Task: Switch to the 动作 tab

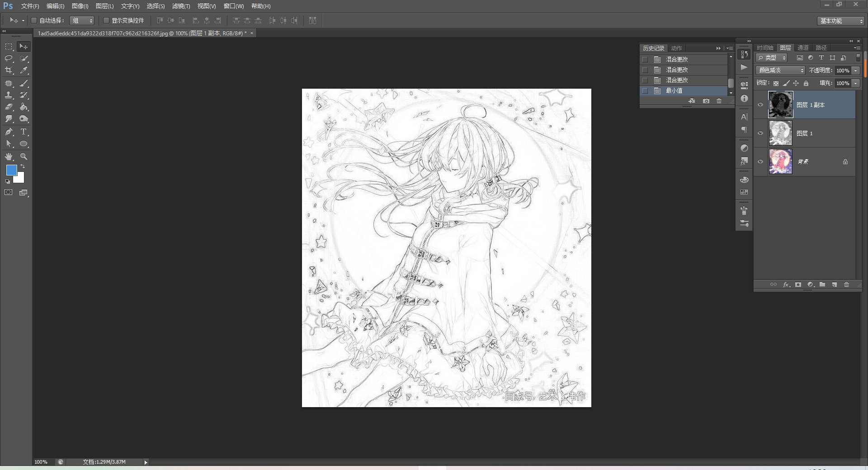Action: pyautogui.click(x=676, y=48)
